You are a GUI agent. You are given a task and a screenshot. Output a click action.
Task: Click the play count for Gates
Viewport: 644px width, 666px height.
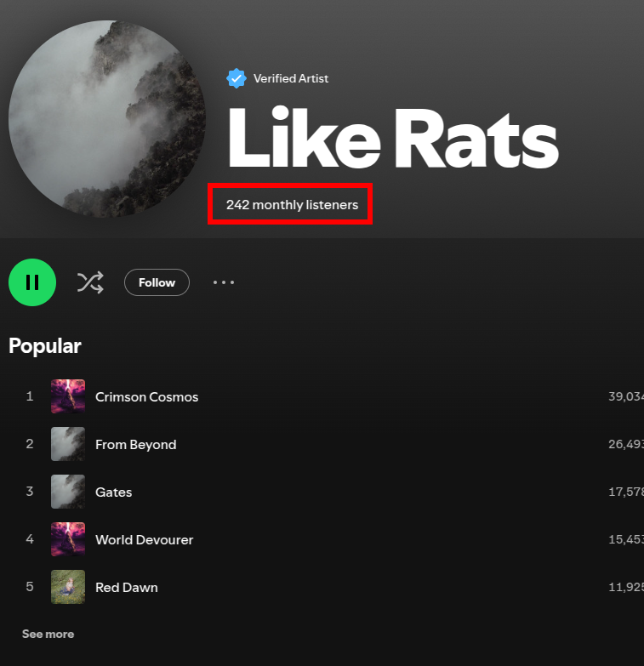[x=626, y=492]
